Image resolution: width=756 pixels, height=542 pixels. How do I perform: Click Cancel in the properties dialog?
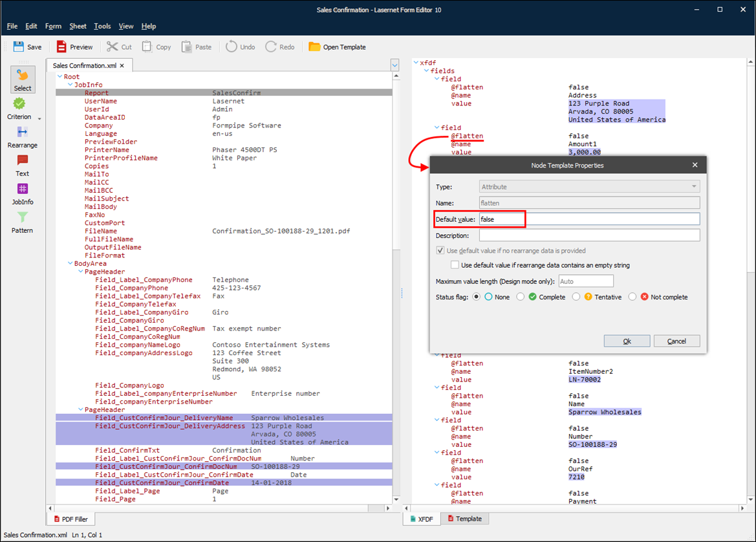[x=676, y=341]
